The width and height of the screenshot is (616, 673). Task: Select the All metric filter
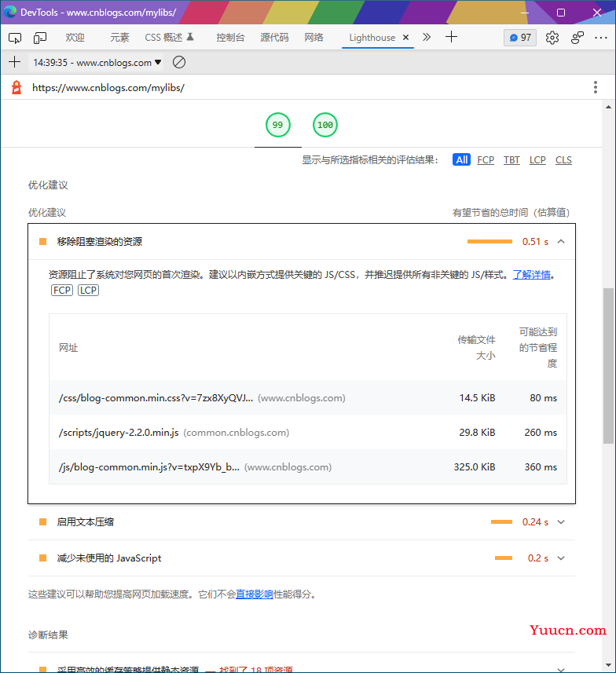[462, 159]
